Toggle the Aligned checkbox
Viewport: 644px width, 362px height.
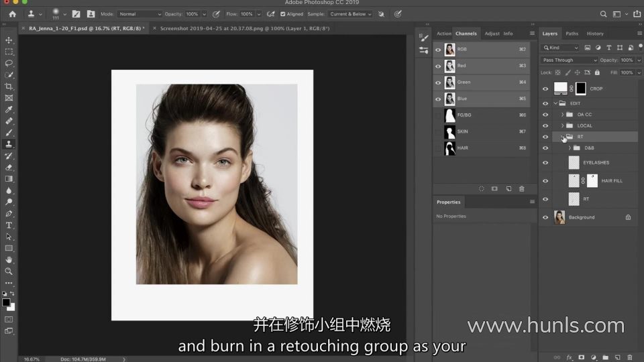tap(282, 14)
